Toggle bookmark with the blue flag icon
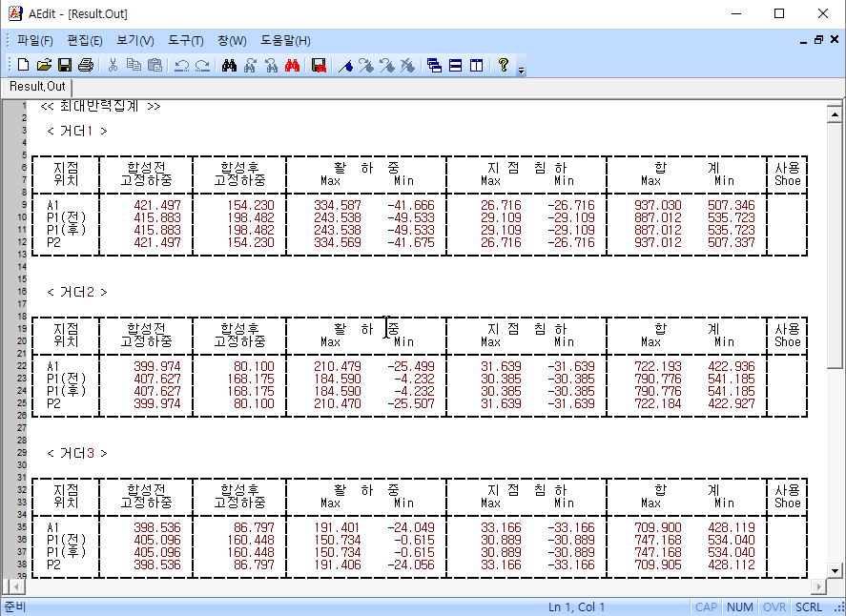This screenshot has height=616, width=846. tap(346, 65)
